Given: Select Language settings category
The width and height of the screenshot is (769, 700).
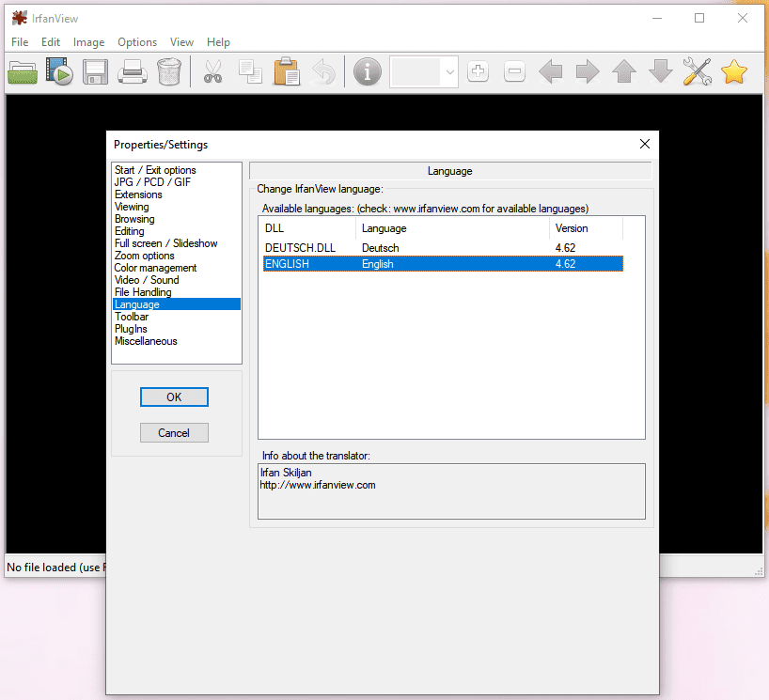Looking at the screenshot, I should [x=177, y=304].
